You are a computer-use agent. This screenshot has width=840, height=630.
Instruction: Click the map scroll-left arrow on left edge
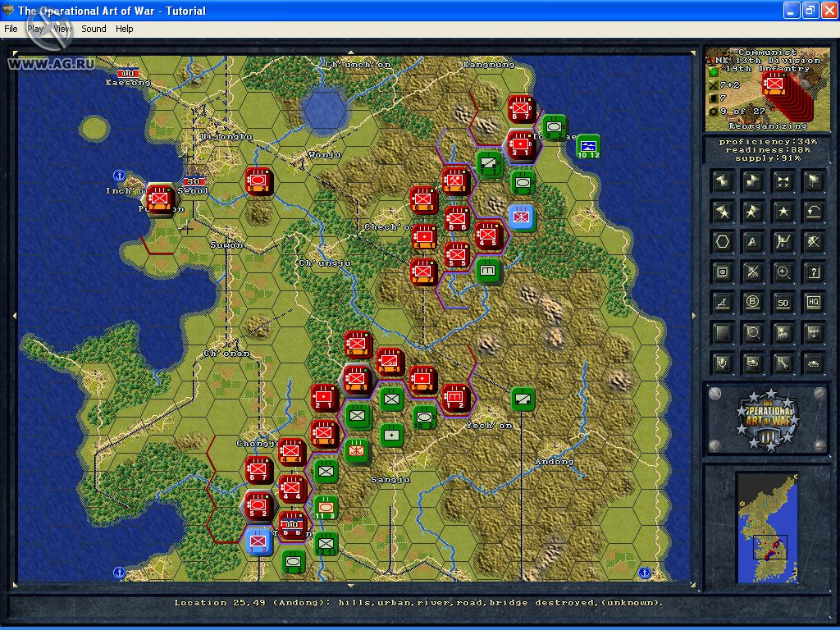tap(15, 316)
